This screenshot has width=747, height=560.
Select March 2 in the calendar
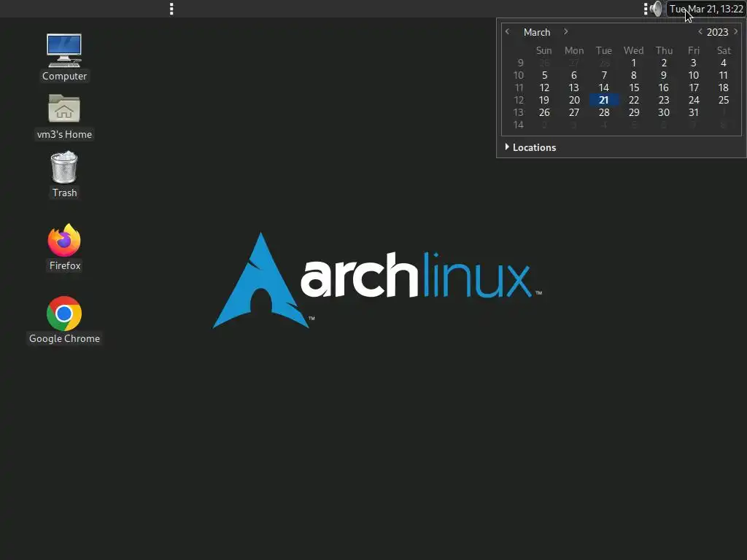click(664, 63)
